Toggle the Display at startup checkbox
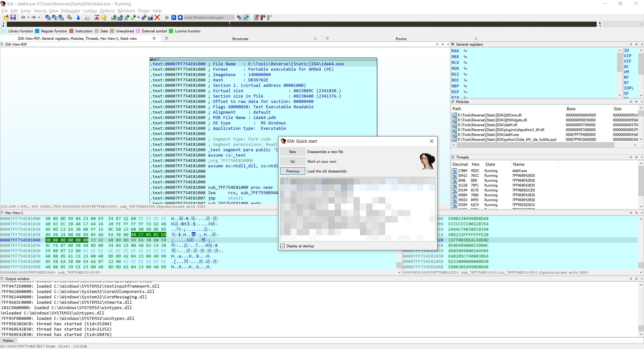The height and width of the screenshot is (349, 644). tap(282, 246)
